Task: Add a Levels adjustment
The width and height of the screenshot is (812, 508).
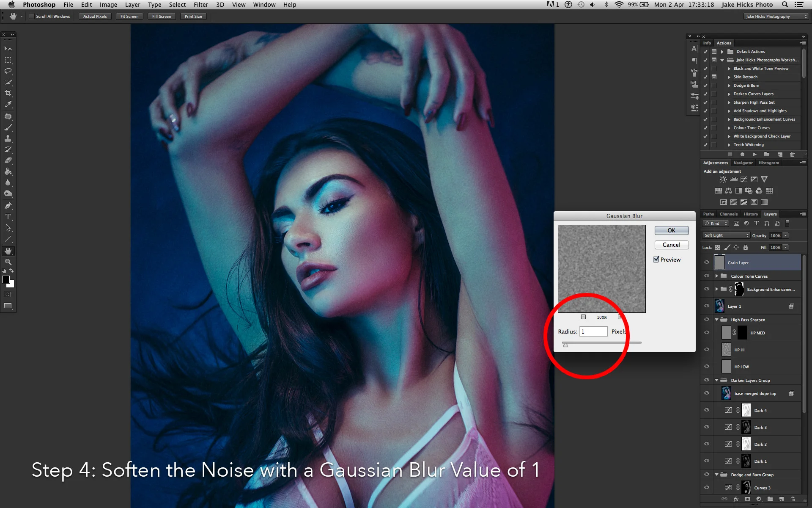Action: pyautogui.click(x=733, y=179)
